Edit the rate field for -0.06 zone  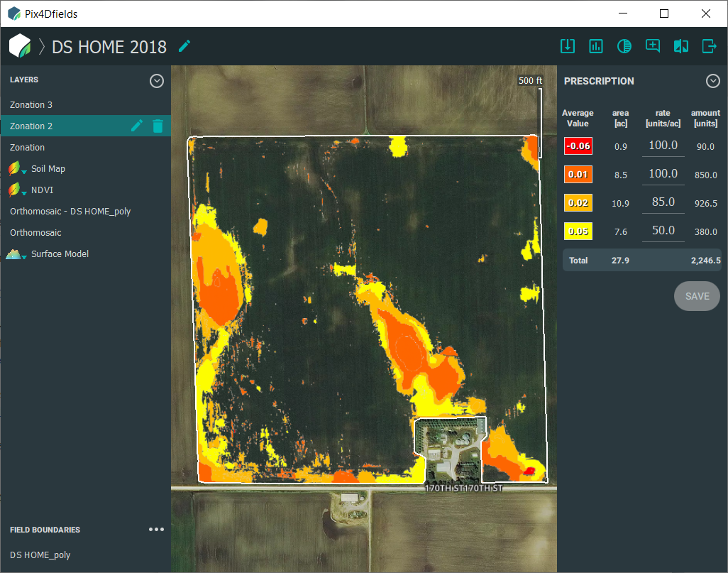tap(663, 146)
